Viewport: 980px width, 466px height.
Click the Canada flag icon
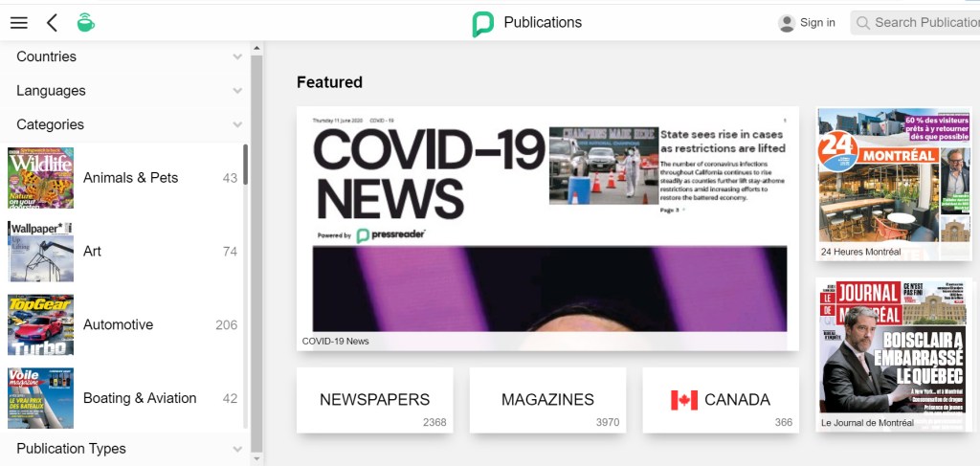click(684, 400)
